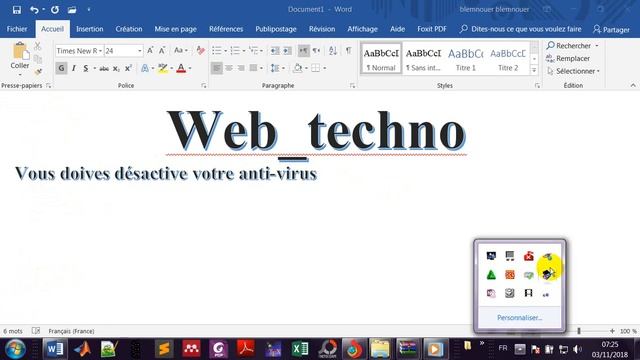This screenshot has height=360, width=640.
Task: Toggle strikethrough formatting
Action: point(104,68)
